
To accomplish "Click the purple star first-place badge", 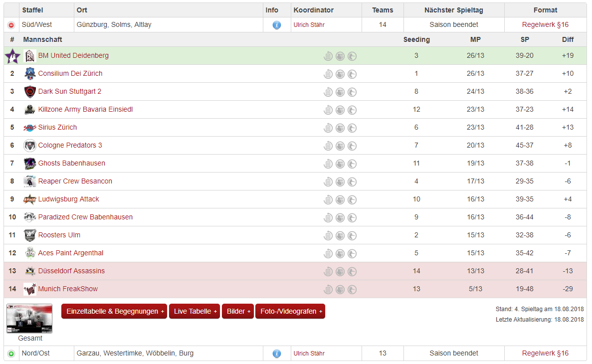I will pos(12,56).
